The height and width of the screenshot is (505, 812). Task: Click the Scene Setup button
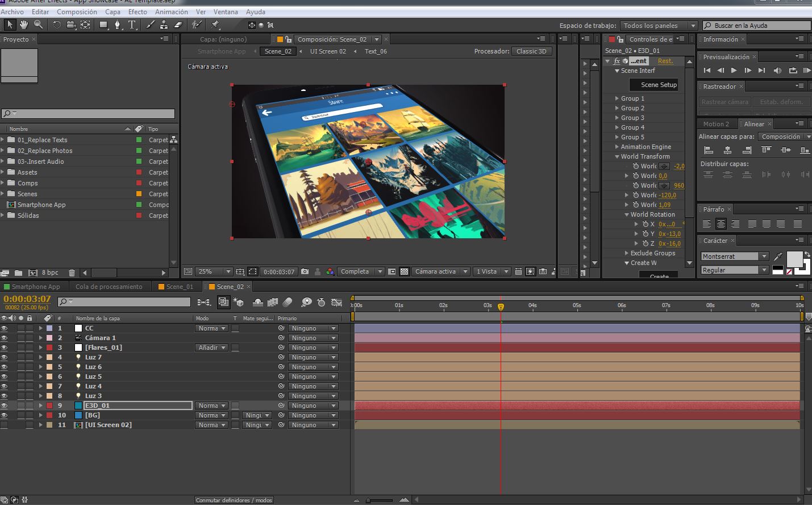point(653,85)
